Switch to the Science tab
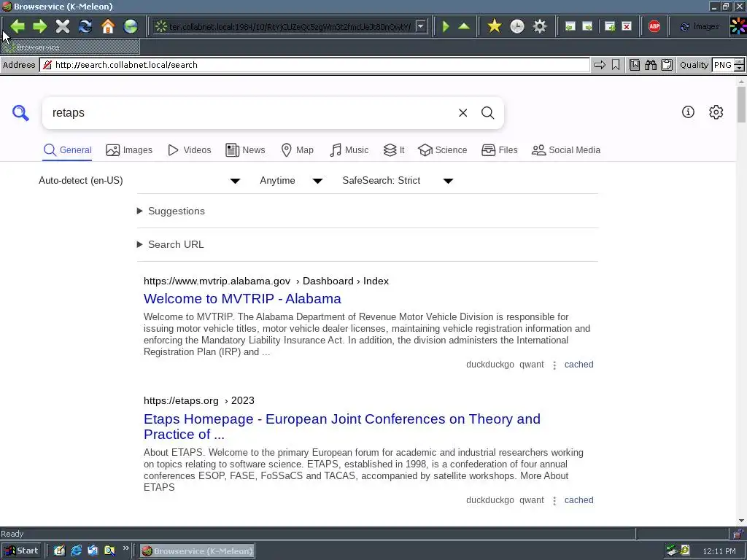 [443, 150]
